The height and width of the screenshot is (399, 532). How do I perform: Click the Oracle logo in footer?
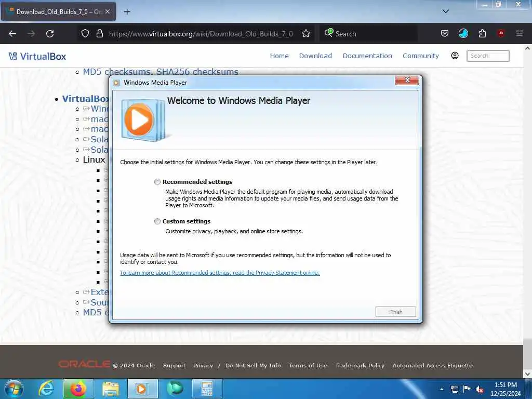pos(84,364)
